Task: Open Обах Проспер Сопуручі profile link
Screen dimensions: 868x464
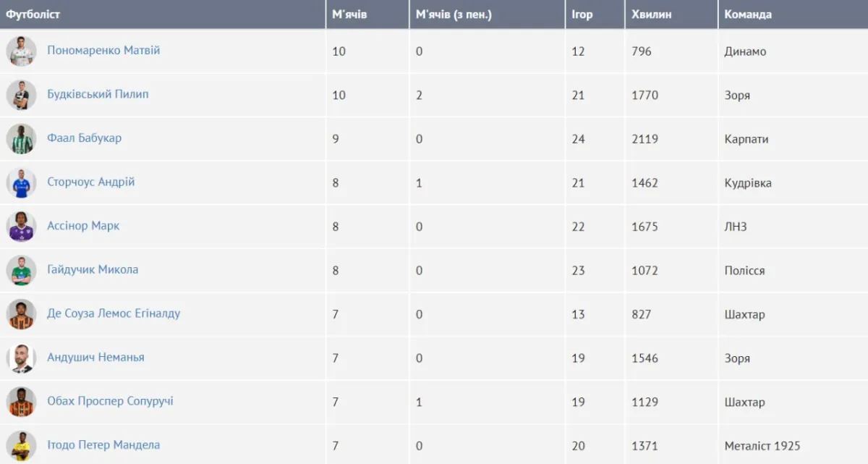Action: pyautogui.click(x=110, y=401)
